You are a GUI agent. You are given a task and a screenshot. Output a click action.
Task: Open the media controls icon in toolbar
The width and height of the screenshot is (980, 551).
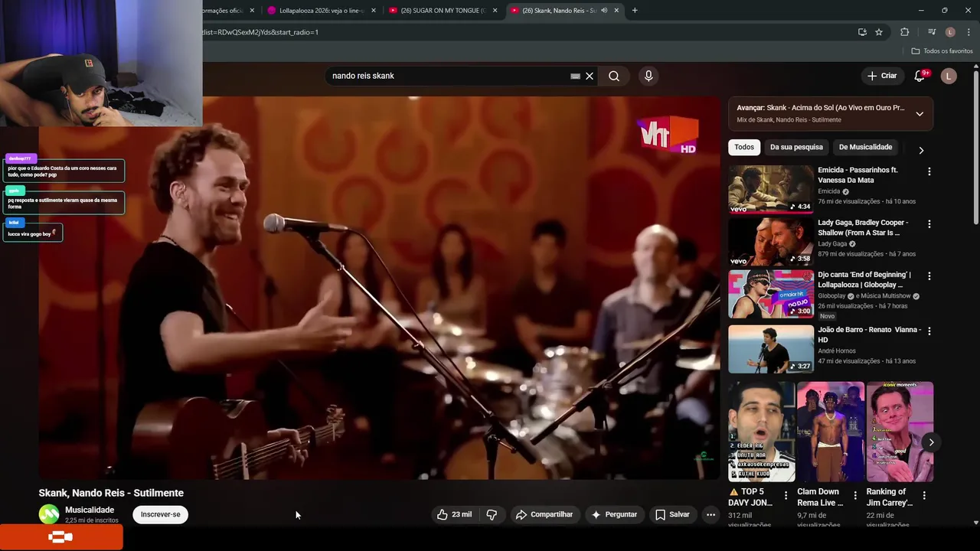[x=932, y=32]
